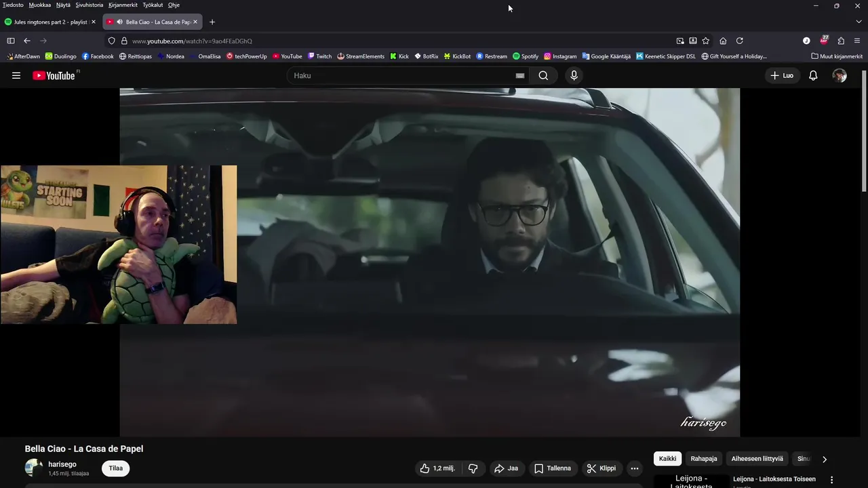Open the extensions puzzle icon
This screenshot has height=488, width=868.
841,41
